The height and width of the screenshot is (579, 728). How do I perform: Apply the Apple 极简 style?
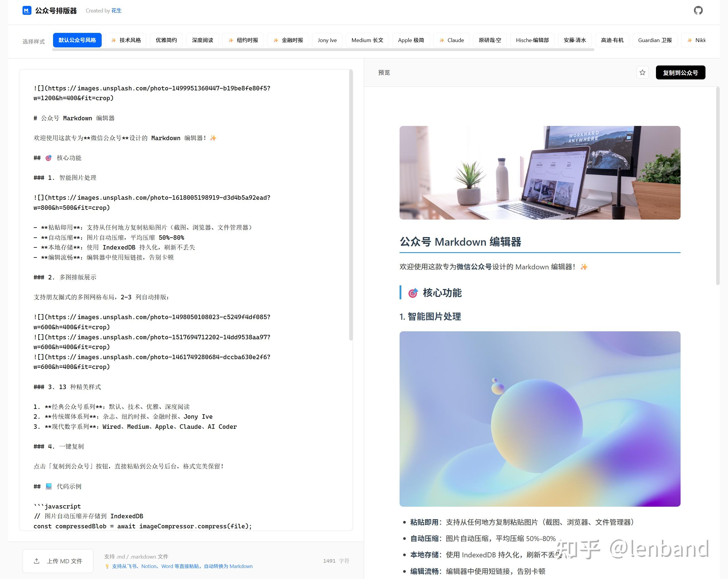pyautogui.click(x=411, y=40)
